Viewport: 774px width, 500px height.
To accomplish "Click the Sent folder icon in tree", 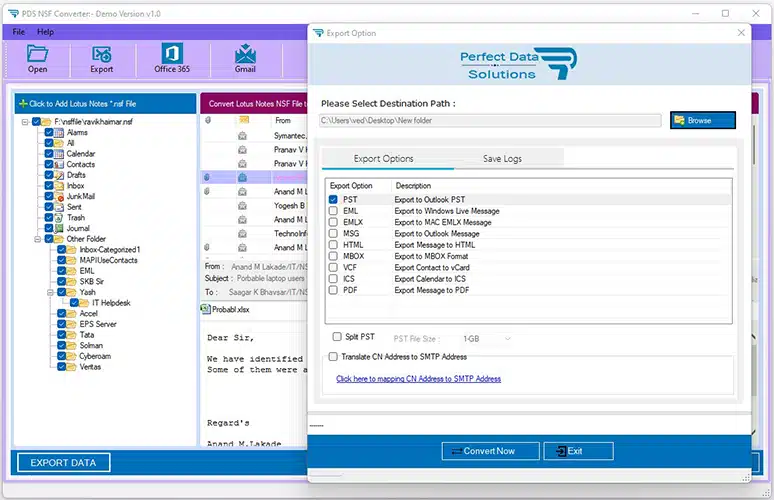I will click(x=59, y=207).
